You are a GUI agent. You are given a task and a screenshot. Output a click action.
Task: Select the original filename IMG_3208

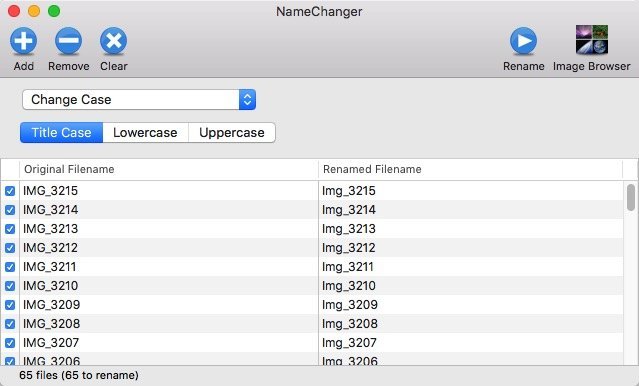51,324
